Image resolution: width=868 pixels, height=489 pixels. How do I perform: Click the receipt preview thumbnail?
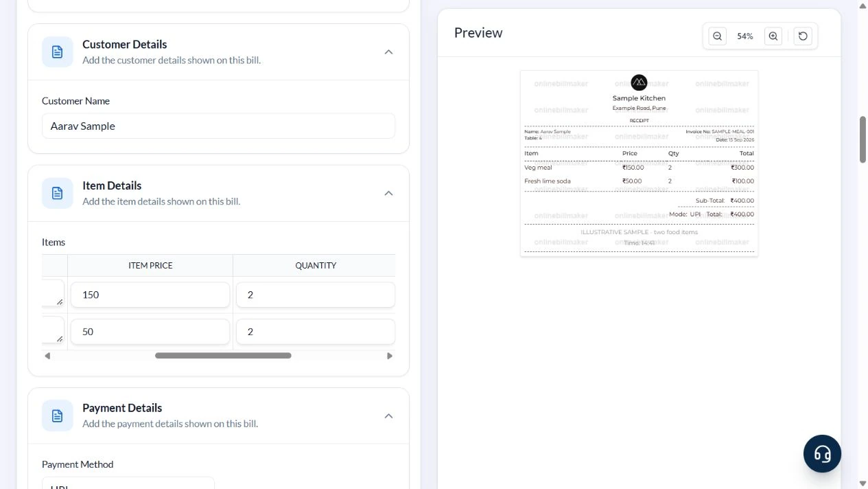pos(639,163)
